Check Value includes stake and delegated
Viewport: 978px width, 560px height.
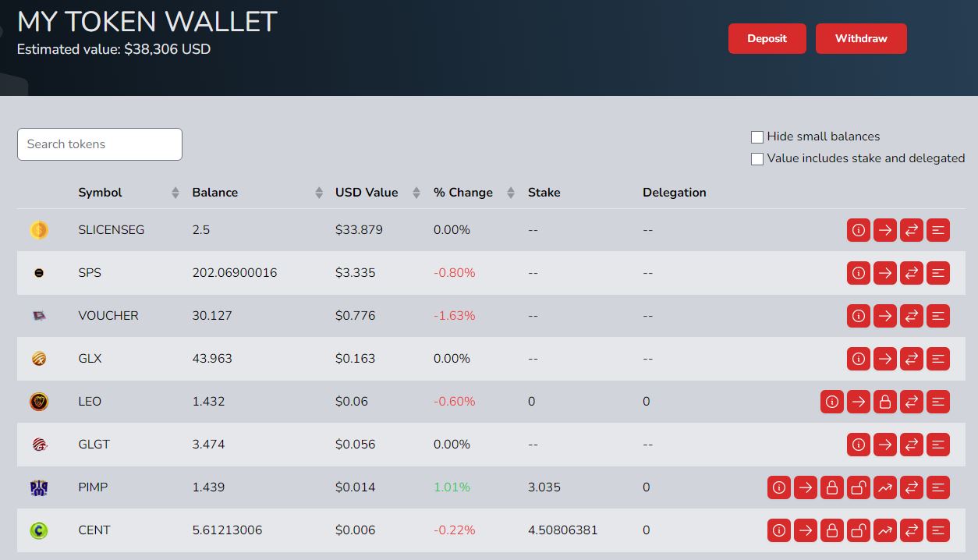pyautogui.click(x=757, y=159)
